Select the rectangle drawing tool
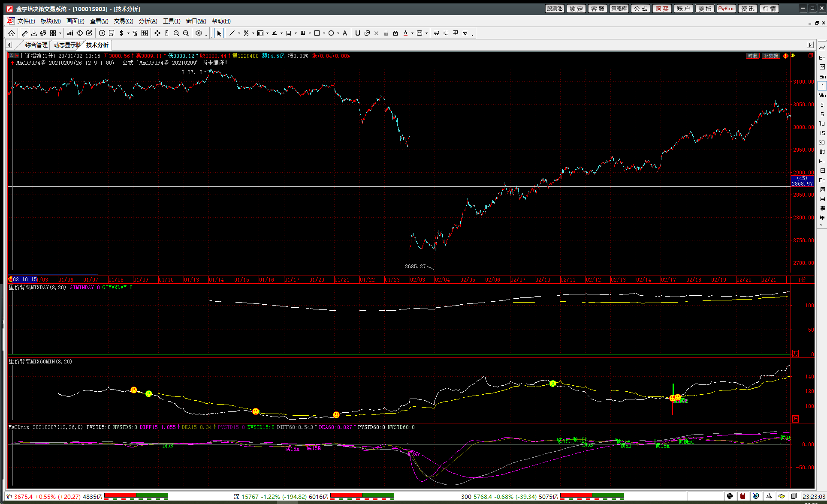This screenshot has width=827, height=504. [x=317, y=33]
